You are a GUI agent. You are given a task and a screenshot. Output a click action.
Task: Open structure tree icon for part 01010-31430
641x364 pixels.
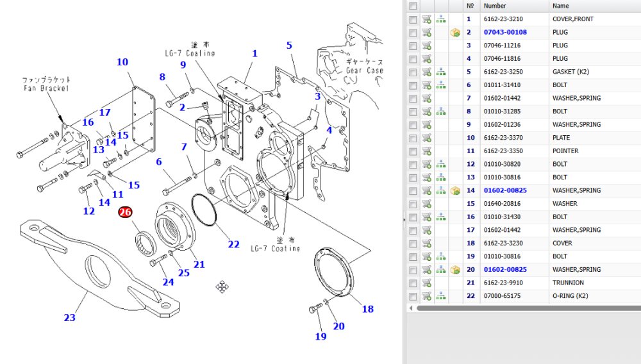click(441, 217)
